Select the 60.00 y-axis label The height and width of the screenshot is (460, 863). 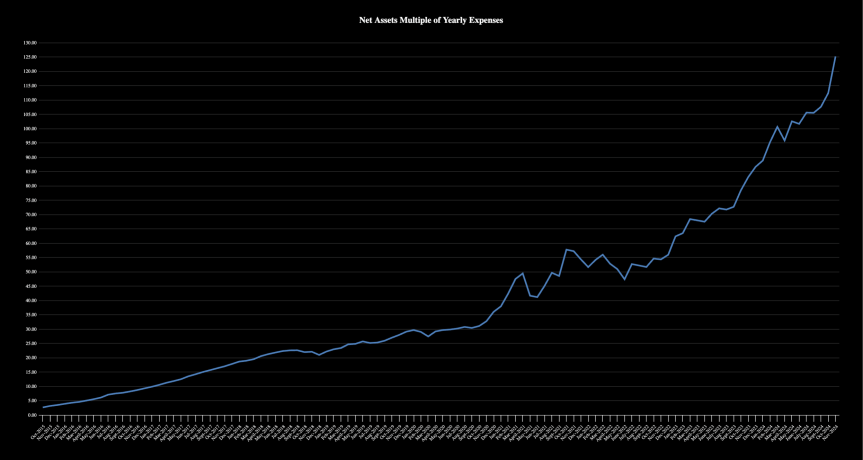[x=30, y=243]
